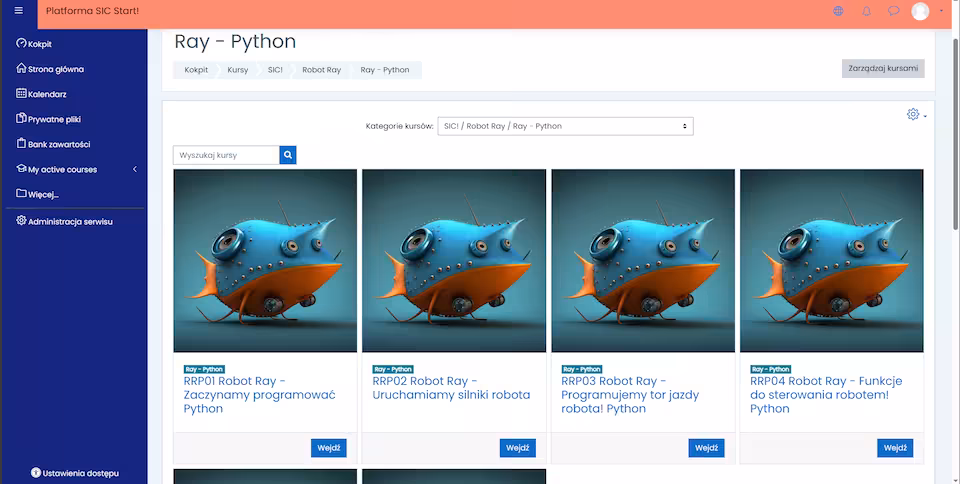Toggle the hamburger side menu

[x=18, y=11]
